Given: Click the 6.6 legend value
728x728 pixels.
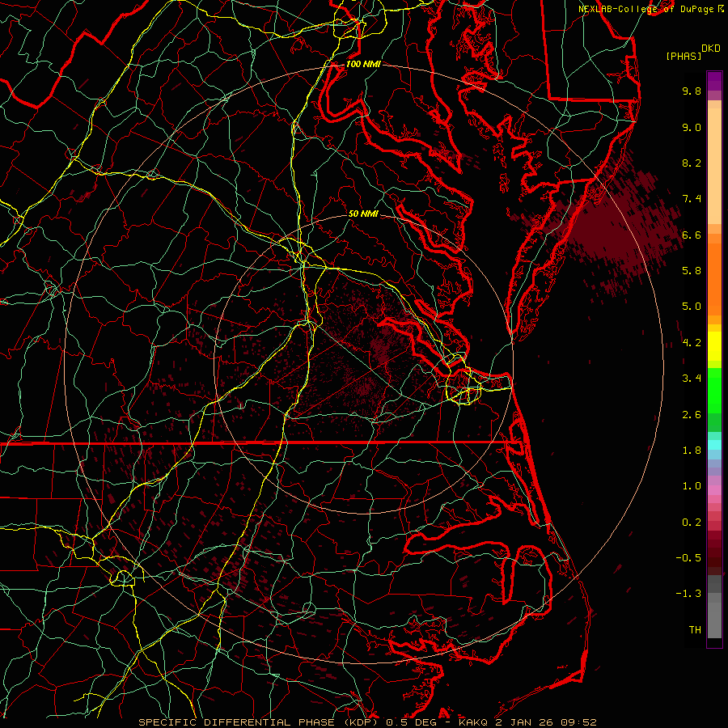Looking at the screenshot, I should point(692,235).
